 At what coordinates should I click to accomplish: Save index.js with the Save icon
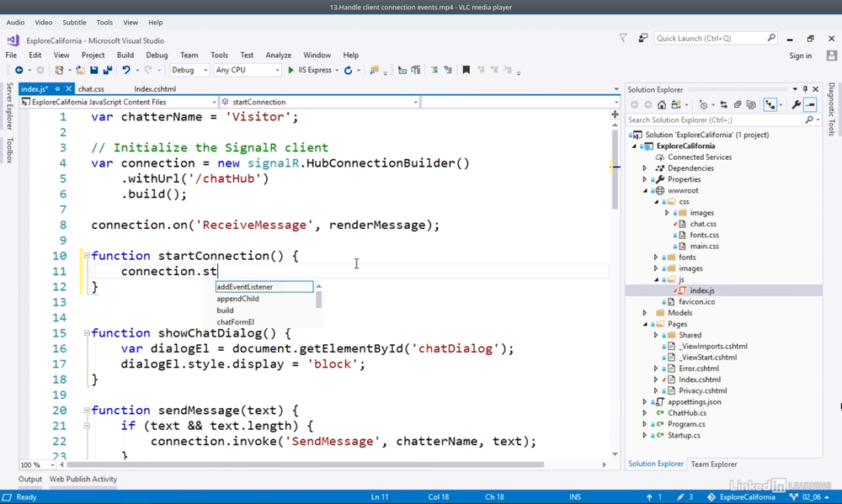click(x=94, y=71)
